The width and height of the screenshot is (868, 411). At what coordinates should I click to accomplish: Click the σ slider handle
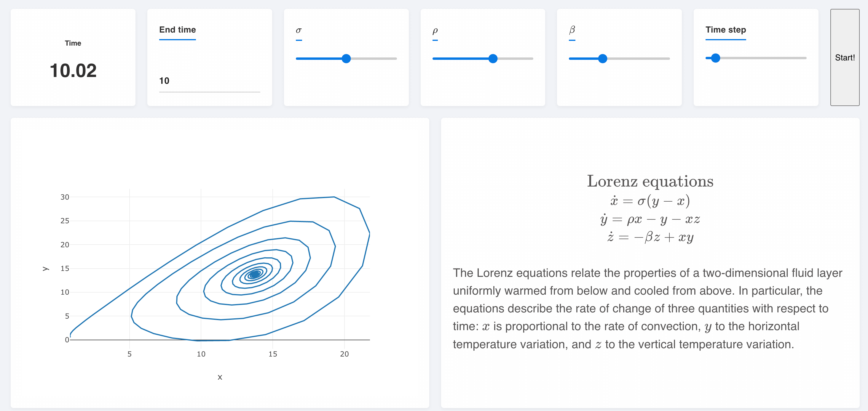pos(346,59)
